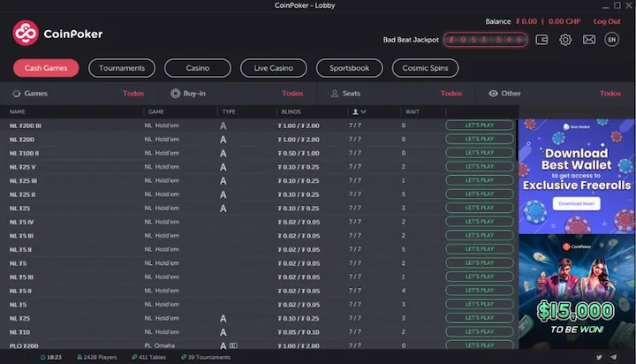This screenshot has width=636, height=364.
Task: Open the mail inbox icon
Action: click(589, 40)
